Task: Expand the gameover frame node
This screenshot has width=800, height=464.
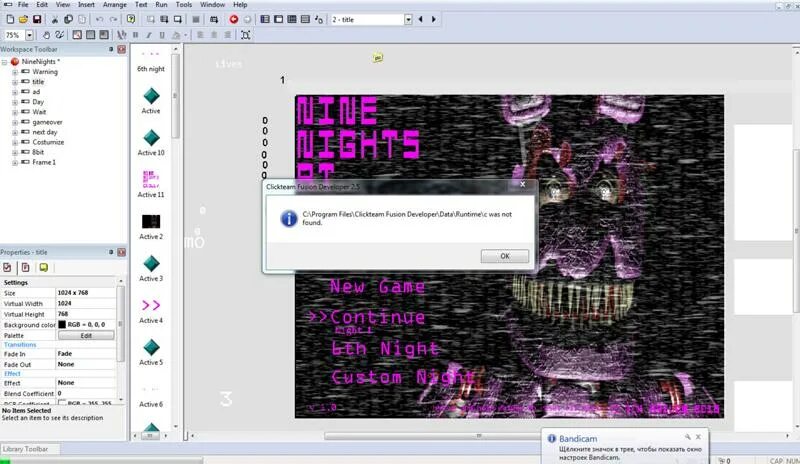Action: (15, 123)
